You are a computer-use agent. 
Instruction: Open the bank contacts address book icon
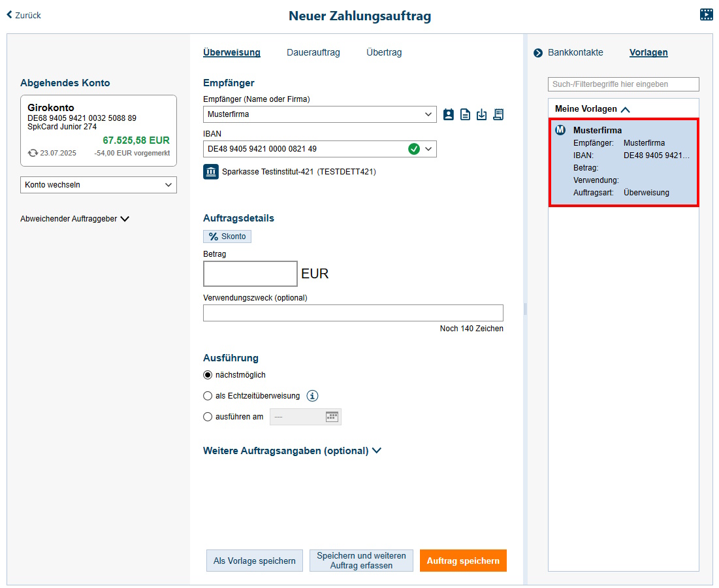tap(449, 115)
